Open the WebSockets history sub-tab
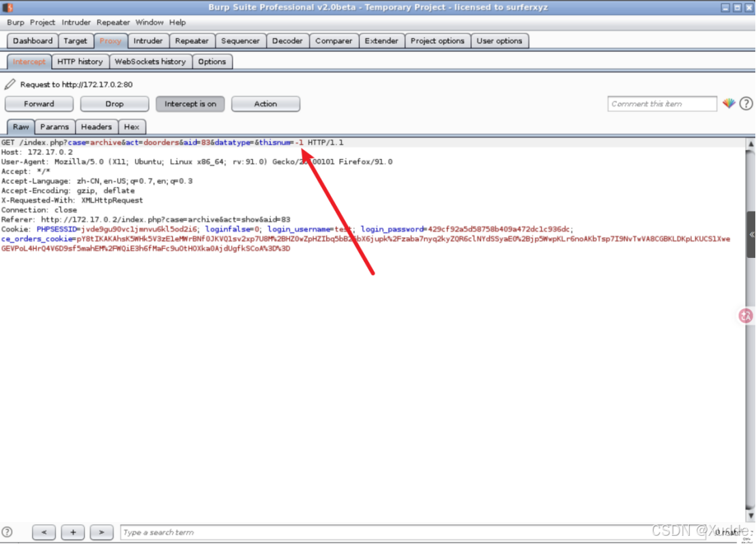 (150, 61)
